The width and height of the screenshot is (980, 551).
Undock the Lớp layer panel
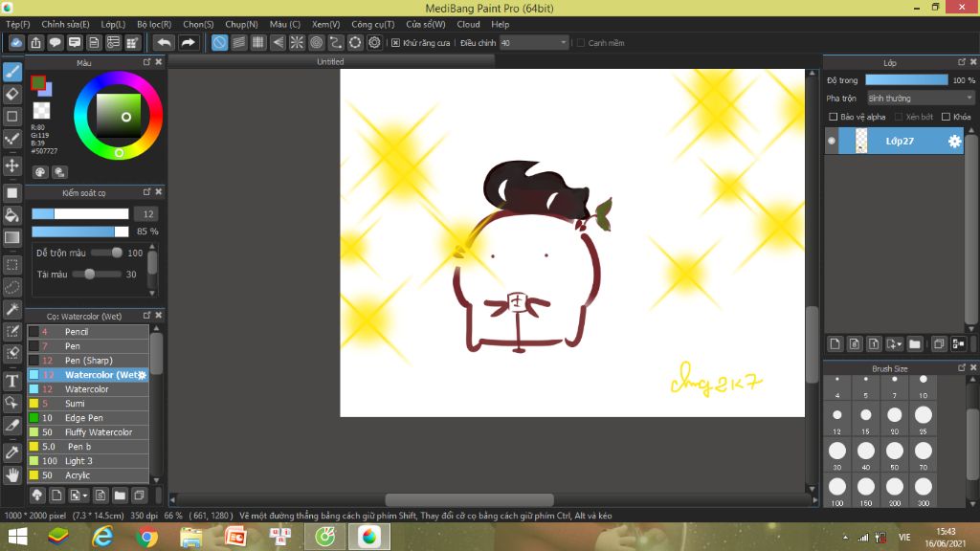pyautogui.click(x=961, y=62)
